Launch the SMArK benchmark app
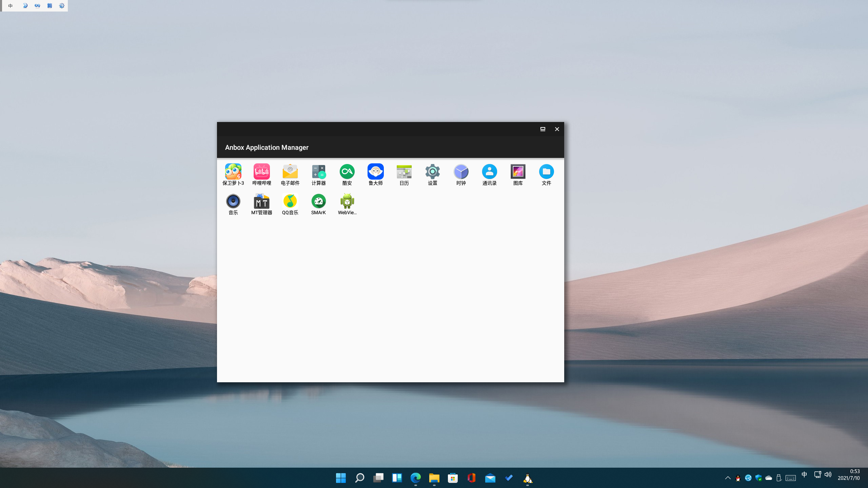The width and height of the screenshot is (868, 488). click(319, 201)
